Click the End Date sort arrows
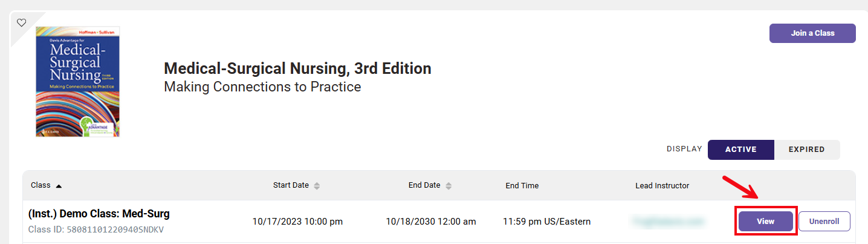868x244 pixels. point(449,186)
